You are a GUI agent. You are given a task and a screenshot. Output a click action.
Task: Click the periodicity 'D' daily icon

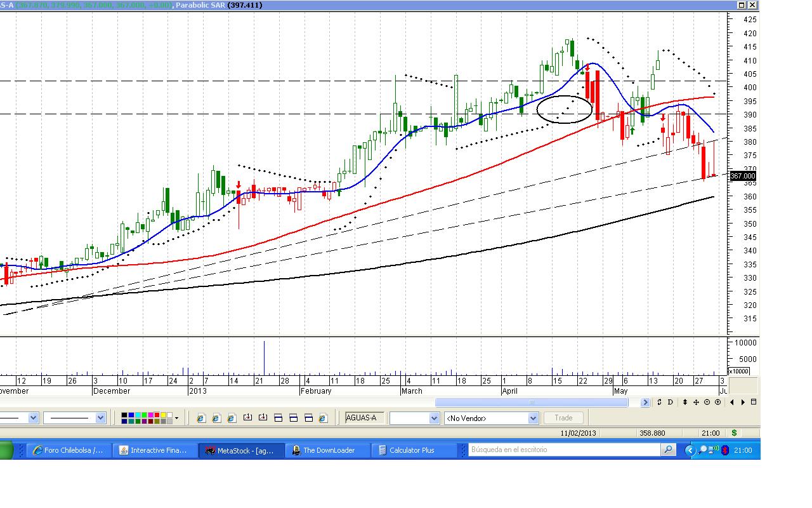coord(670,402)
